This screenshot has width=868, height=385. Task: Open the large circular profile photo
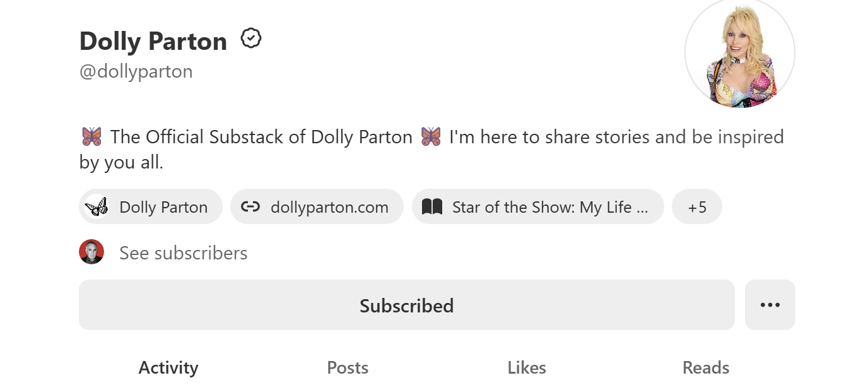pos(739,52)
